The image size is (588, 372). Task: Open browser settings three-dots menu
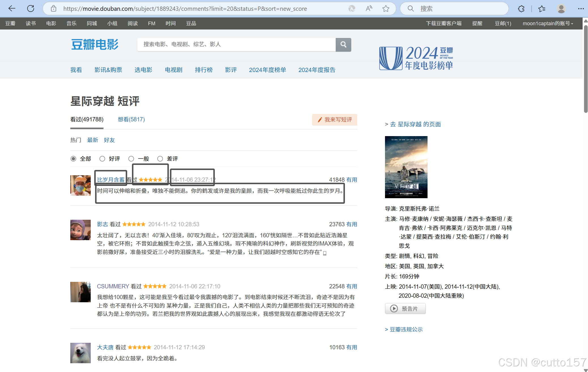coord(581,9)
